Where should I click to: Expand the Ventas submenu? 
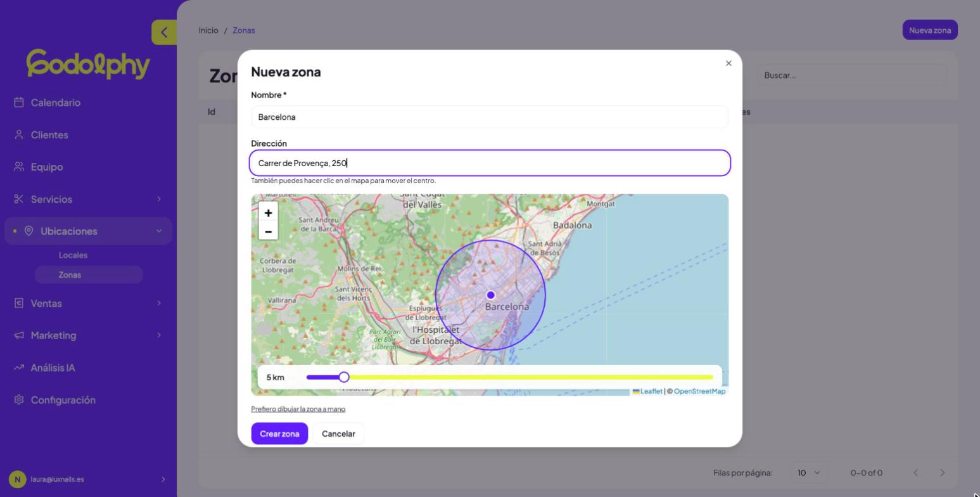pyautogui.click(x=159, y=303)
